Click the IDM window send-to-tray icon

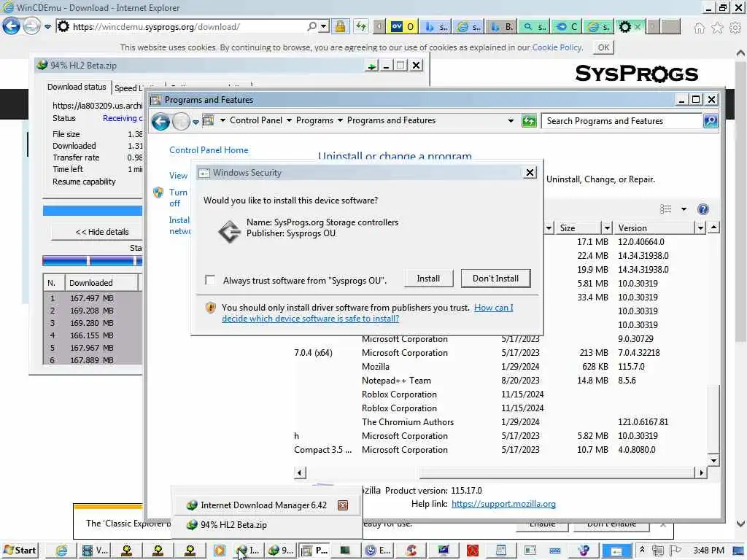click(x=371, y=66)
